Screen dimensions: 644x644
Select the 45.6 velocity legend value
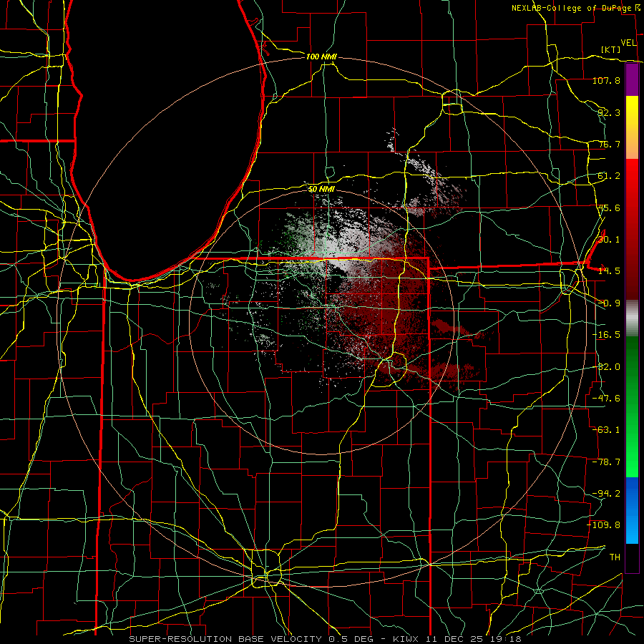609,208
